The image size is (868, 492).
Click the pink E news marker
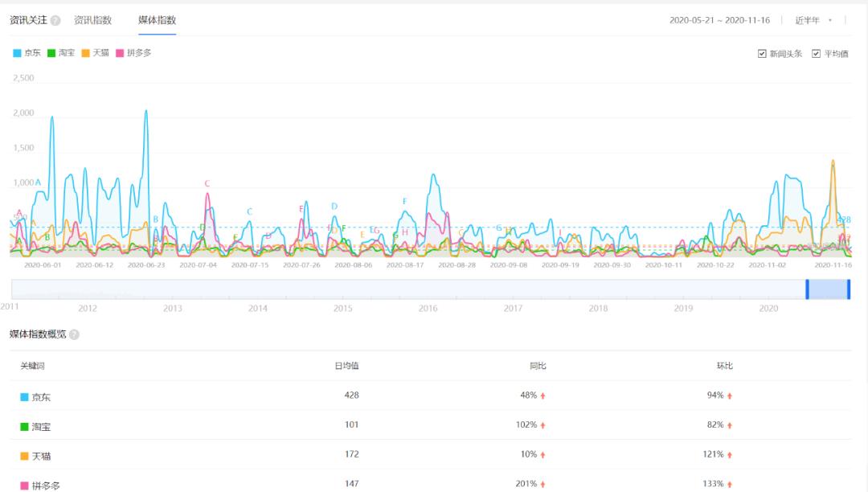pyautogui.click(x=301, y=209)
